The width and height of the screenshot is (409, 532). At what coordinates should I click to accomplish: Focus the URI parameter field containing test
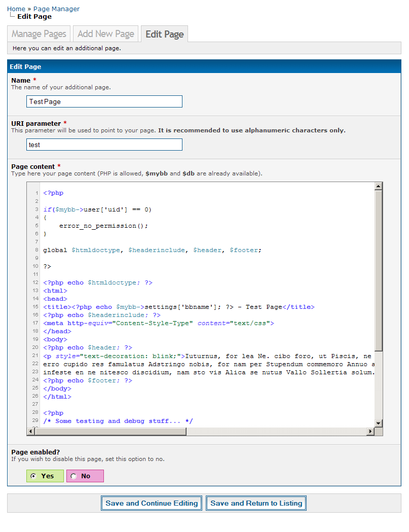tap(104, 145)
